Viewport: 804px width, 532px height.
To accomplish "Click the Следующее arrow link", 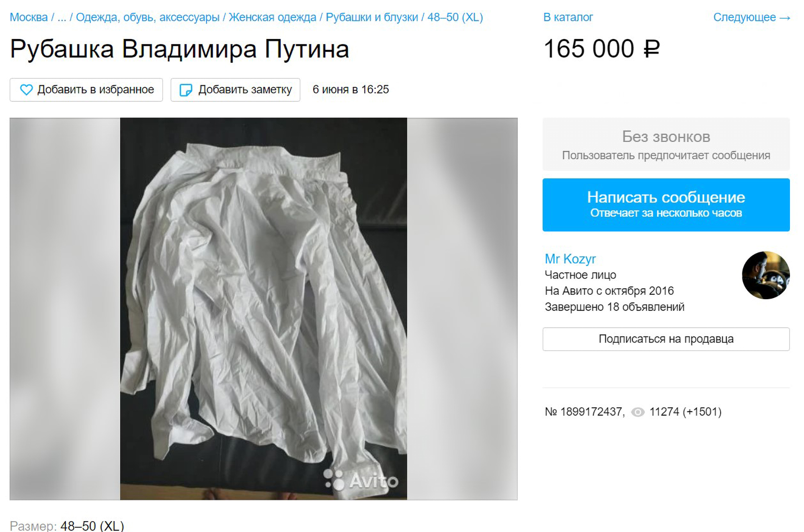I will [751, 17].
